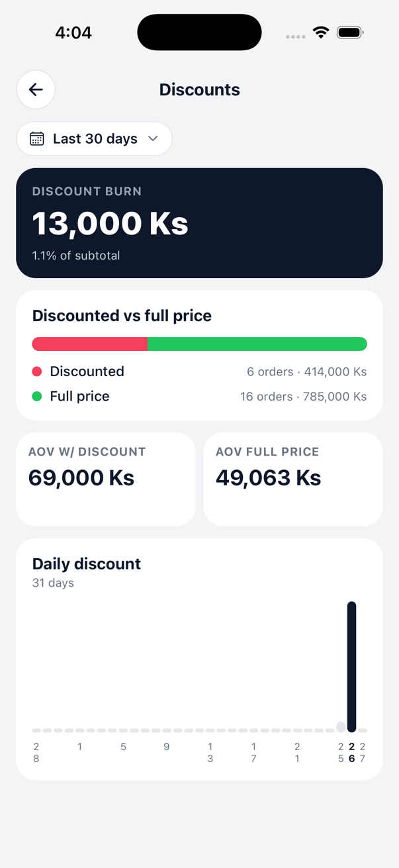
Task: Click the calendar icon in date filter
Action: pos(37,138)
